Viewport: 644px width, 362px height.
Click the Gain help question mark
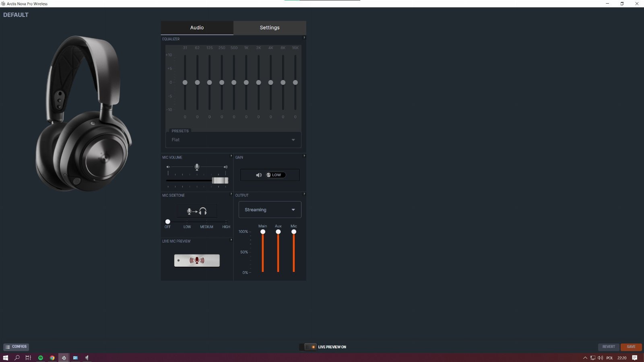[304, 156]
